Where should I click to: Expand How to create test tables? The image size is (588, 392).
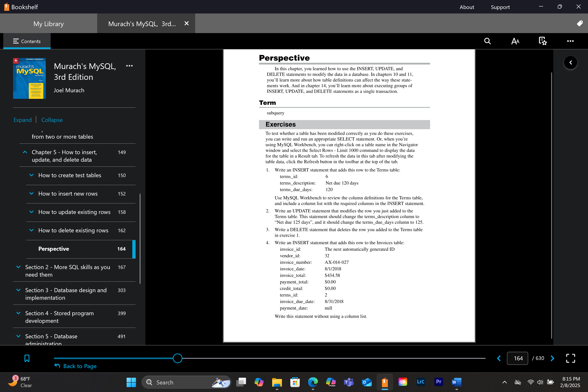(31, 175)
